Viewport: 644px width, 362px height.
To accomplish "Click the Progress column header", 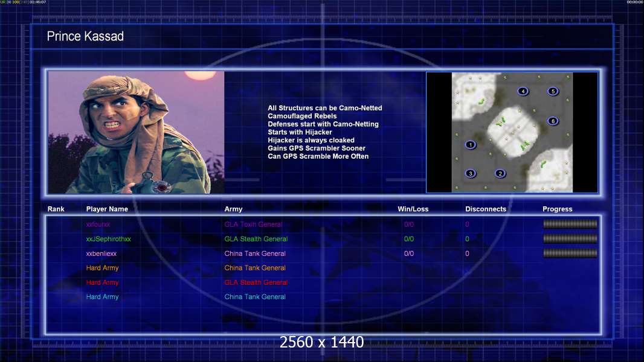I will (558, 209).
